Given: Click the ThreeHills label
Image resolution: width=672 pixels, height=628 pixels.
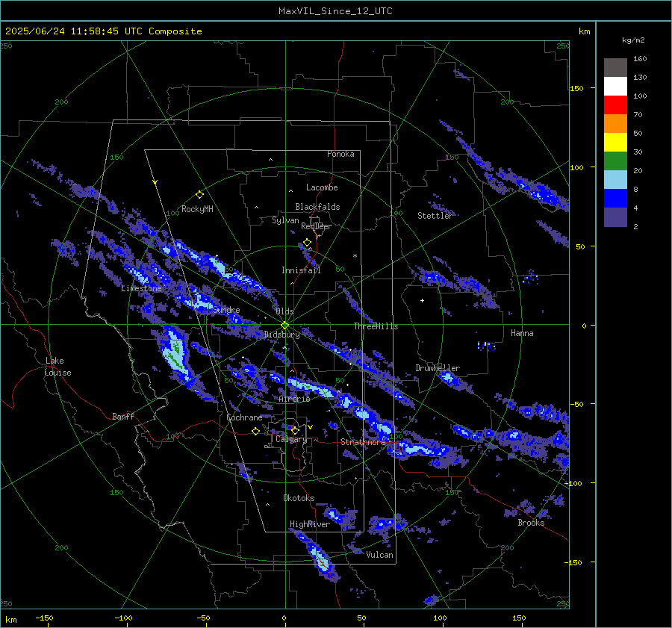Looking at the screenshot, I should pyautogui.click(x=376, y=326).
